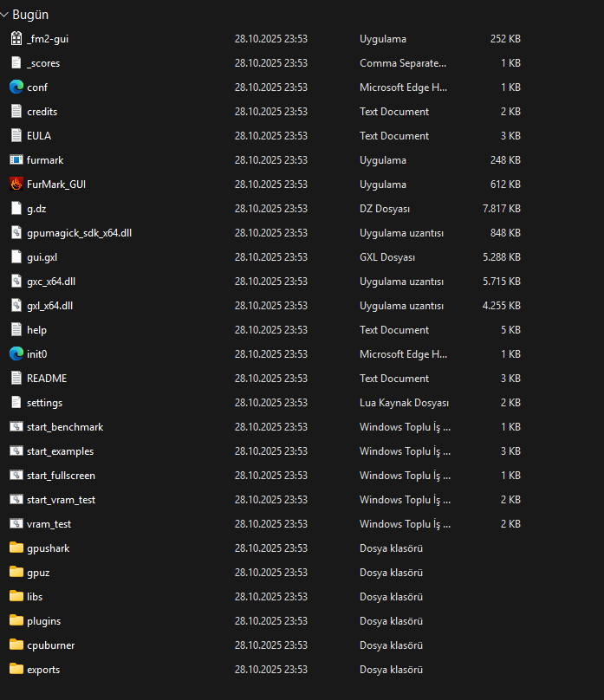Click the g.dz file icon
This screenshot has height=700, width=604.
coord(16,209)
